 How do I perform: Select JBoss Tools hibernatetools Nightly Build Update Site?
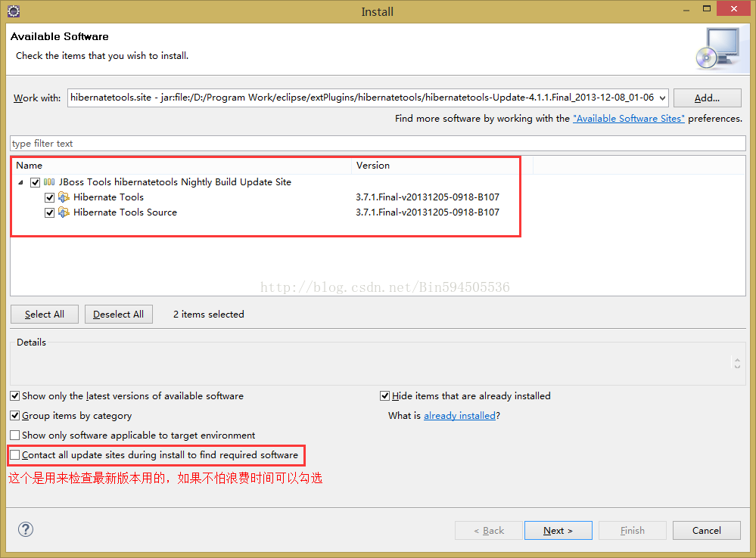(175, 182)
